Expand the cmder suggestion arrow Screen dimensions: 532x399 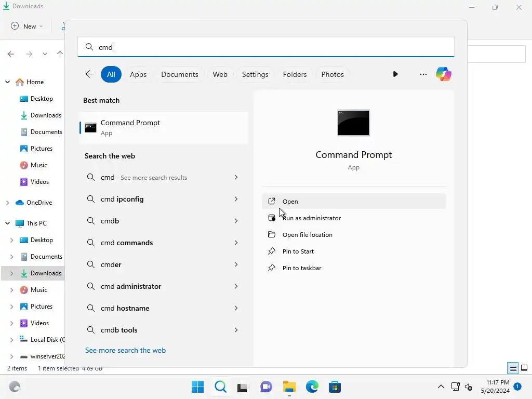tap(236, 264)
